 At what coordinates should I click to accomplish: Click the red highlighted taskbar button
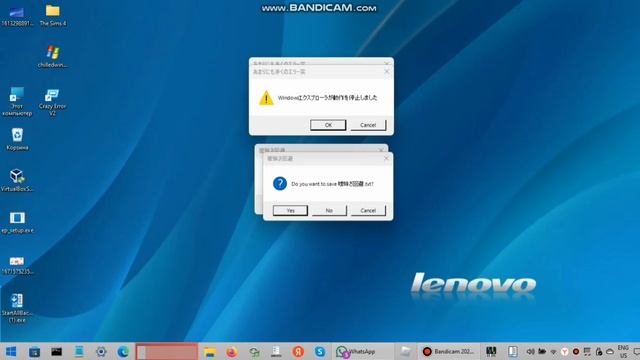coord(167,351)
